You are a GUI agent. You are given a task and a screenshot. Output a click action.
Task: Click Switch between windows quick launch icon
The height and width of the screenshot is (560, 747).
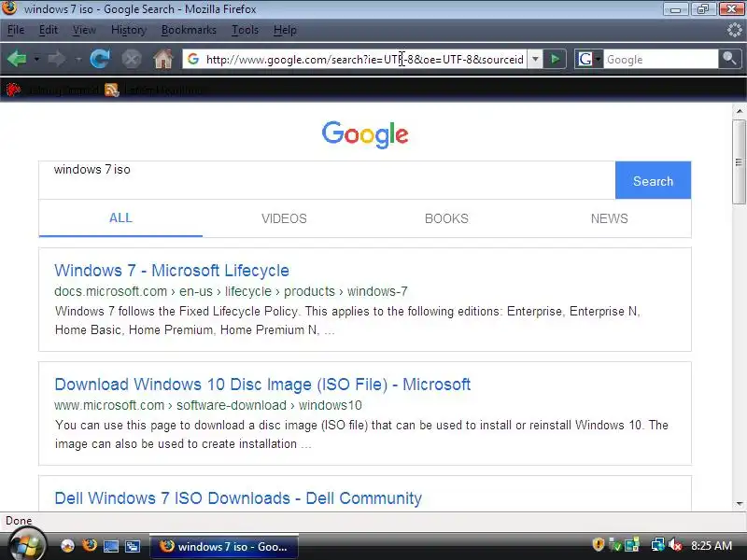coord(132,546)
